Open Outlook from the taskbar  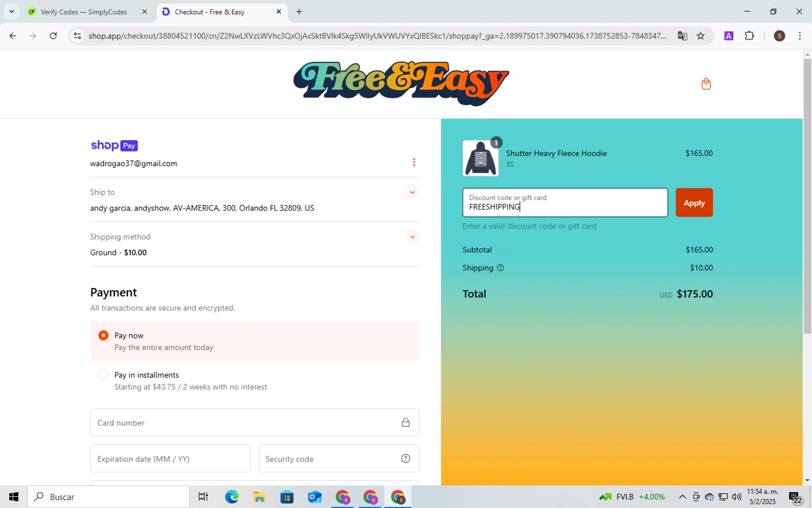pyautogui.click(x=315, y=497)
